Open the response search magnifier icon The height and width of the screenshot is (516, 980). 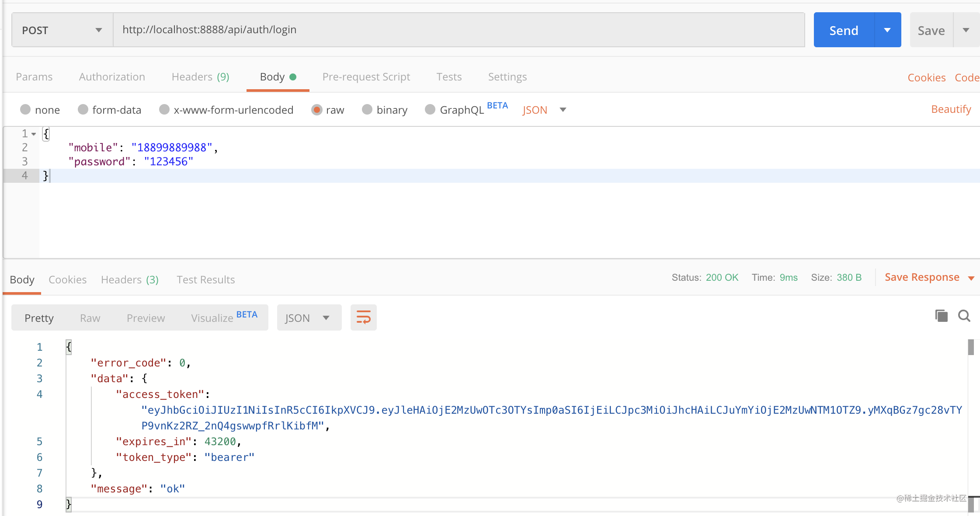coord(964,316)
